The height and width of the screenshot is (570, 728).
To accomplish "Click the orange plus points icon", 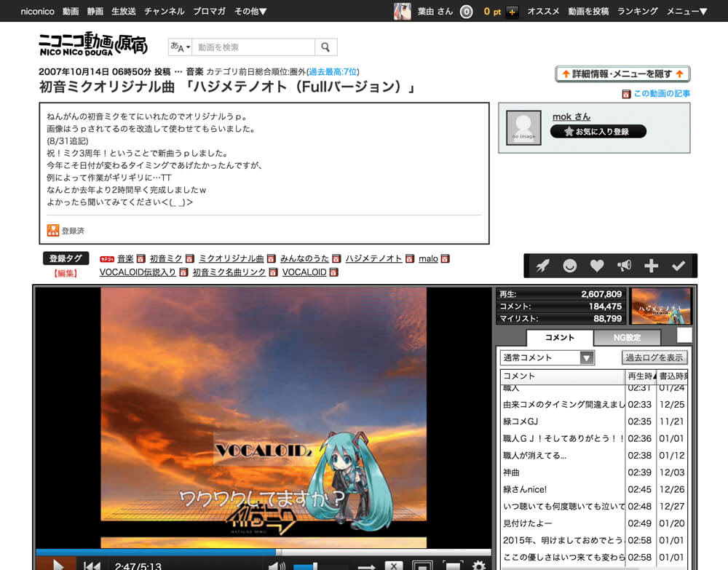I will (x=512, y=12).
